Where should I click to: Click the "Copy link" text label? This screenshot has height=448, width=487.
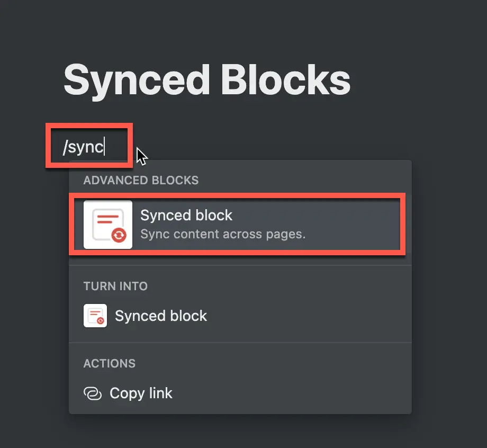(141, 393)
